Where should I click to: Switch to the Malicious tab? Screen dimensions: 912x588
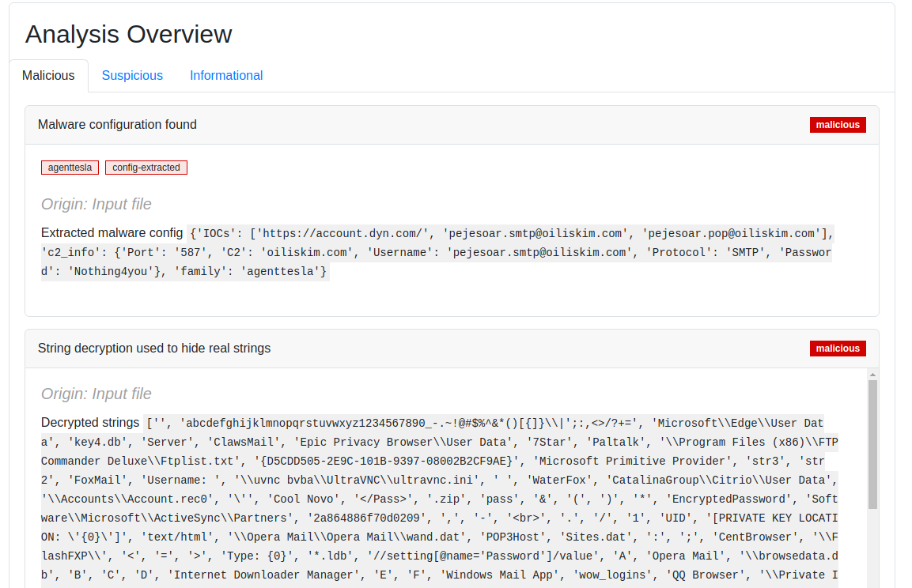coord(48,76)
